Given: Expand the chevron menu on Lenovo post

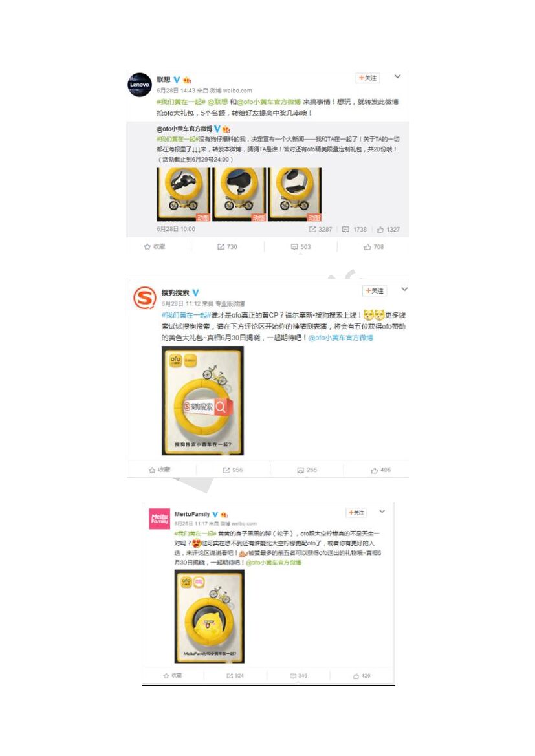Looking at the screenshot, I should point(397,76).
